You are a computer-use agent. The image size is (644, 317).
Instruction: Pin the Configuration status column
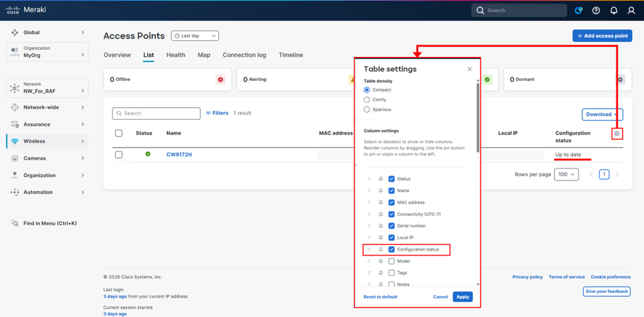[x=380, y=249]
